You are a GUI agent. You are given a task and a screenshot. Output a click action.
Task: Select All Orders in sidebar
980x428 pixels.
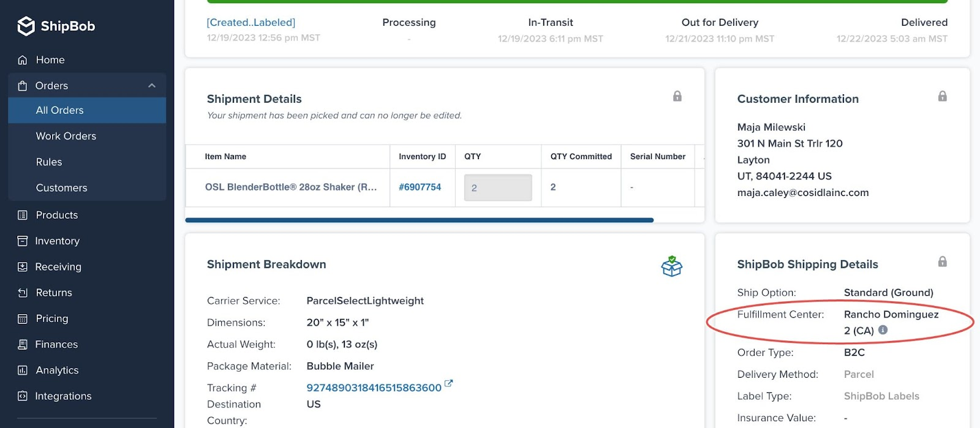[x=87, y=110]
